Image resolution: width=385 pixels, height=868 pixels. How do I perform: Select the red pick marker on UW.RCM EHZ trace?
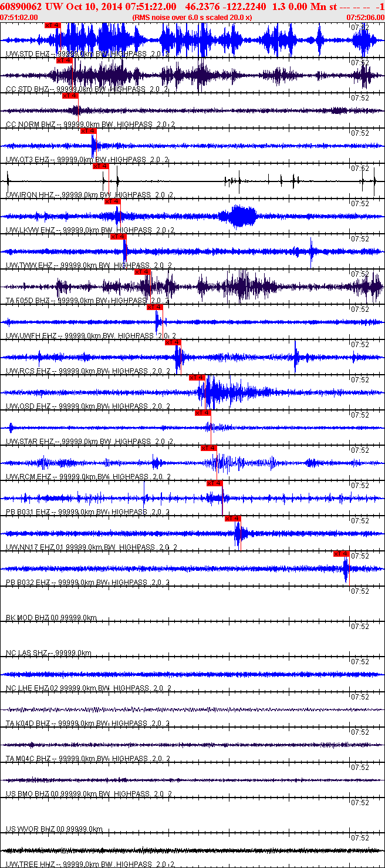tap(209, 448)
